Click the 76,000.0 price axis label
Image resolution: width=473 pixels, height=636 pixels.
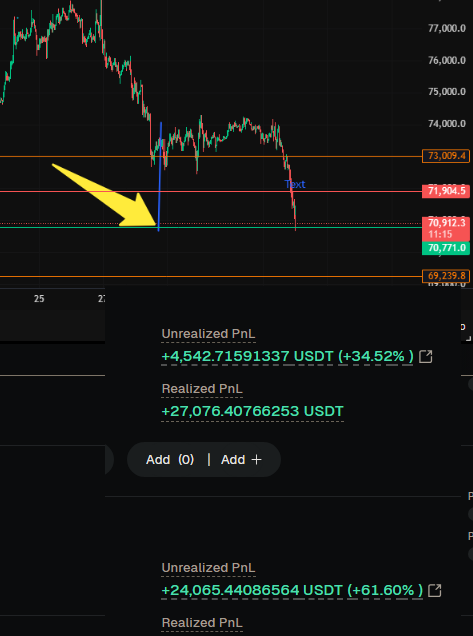coord(447,60)
